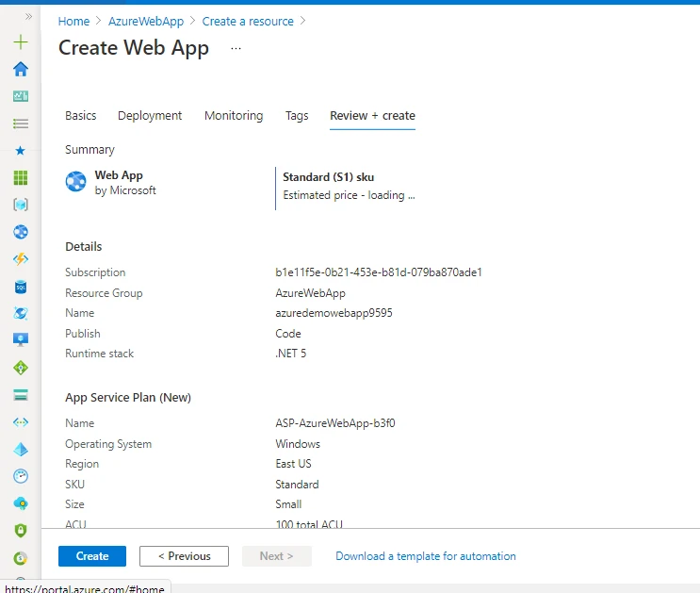Open Download a template for automation link
Screen dimensions: 700x593
click(426, 556)
